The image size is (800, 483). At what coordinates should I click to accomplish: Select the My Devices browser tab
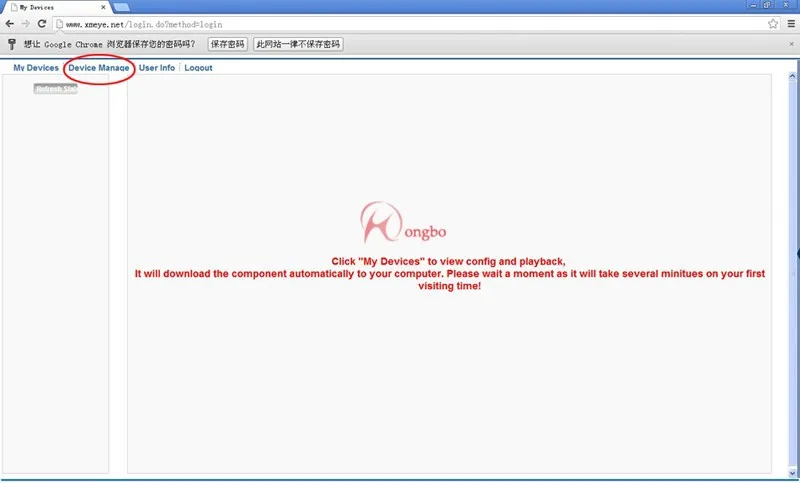click(56, 7)
